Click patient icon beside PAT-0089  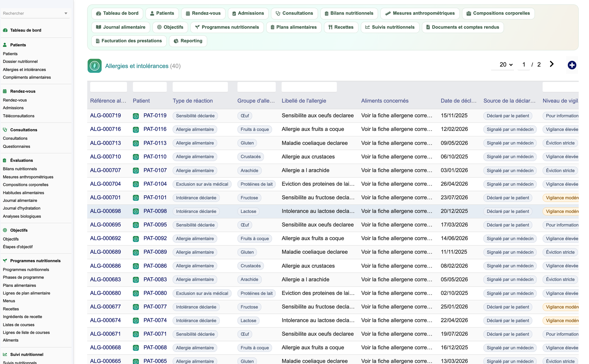pyautogui.click(x=136, y=252)
